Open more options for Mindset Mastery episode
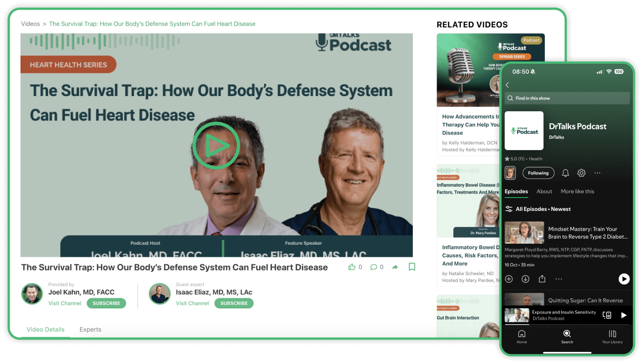This screenshot has height=364, width=643. click(x=559, y=279)
